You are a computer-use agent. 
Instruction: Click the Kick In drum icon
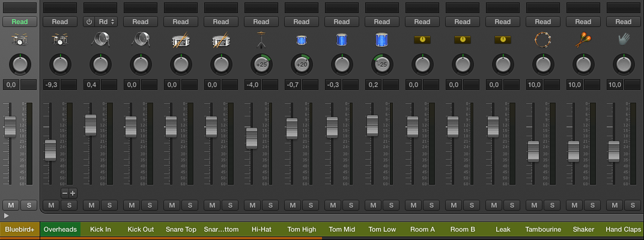coord(100,40)
